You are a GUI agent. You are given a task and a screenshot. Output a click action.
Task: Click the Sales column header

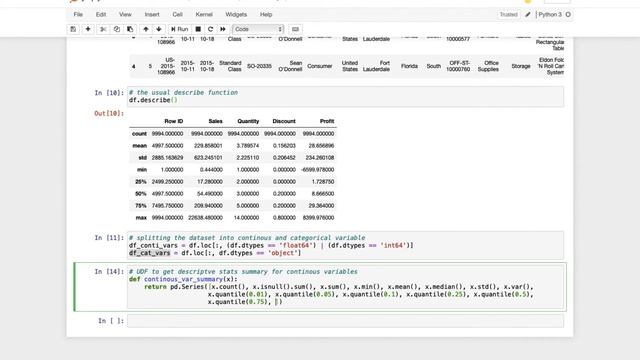point(216,121)
